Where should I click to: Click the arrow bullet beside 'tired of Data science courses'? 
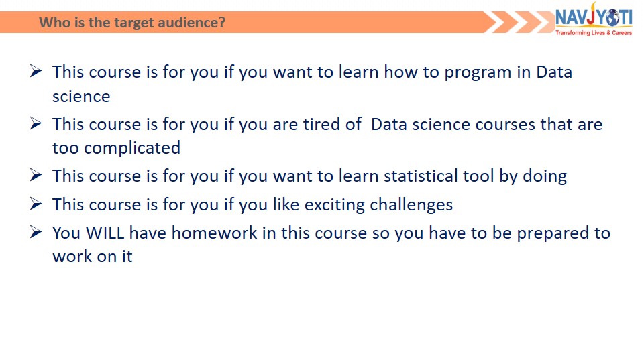click(x=36, y=123)
